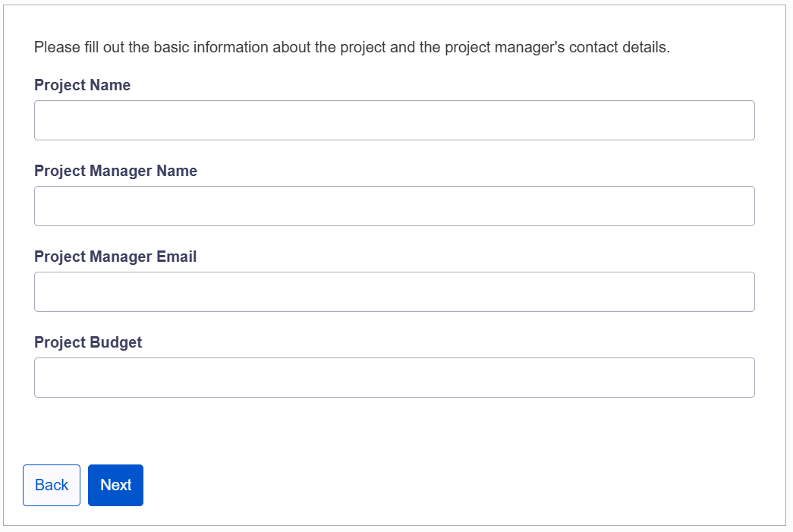Screen dimensions: 793x532
Task: Click the Project Name input field
Action: [x=394, y=120]
